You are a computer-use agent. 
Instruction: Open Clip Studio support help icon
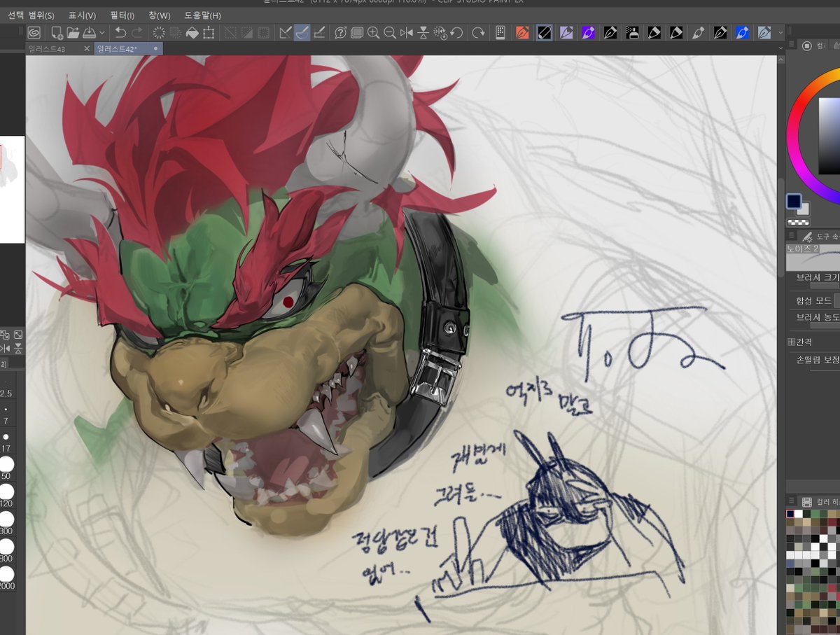(340, 32)
